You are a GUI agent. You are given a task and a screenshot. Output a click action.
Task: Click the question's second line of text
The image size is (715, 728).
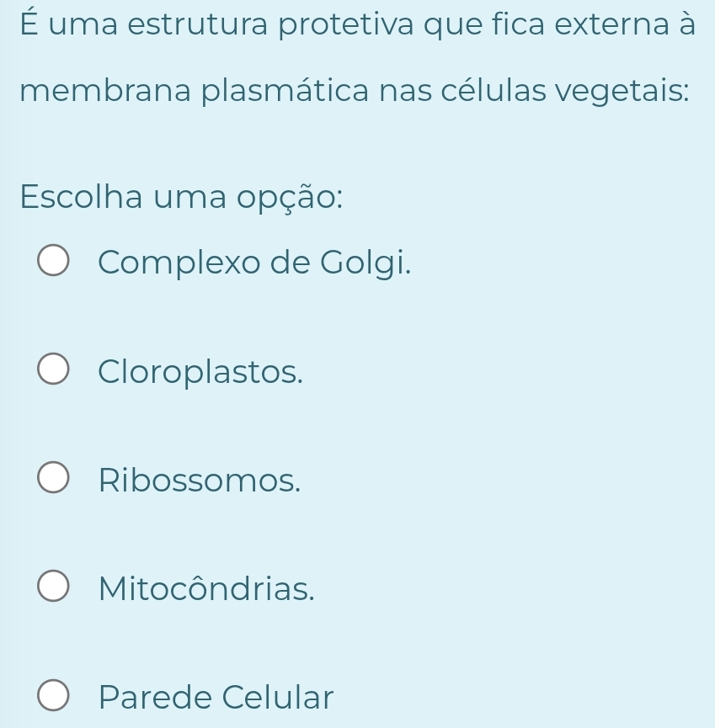pos(355,88)
